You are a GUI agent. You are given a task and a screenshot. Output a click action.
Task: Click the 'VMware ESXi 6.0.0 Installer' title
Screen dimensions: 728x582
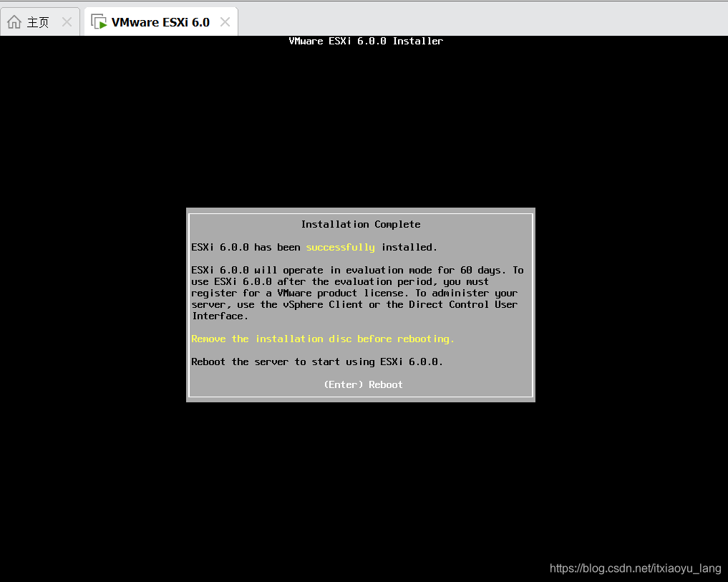[x=366, y=41]
